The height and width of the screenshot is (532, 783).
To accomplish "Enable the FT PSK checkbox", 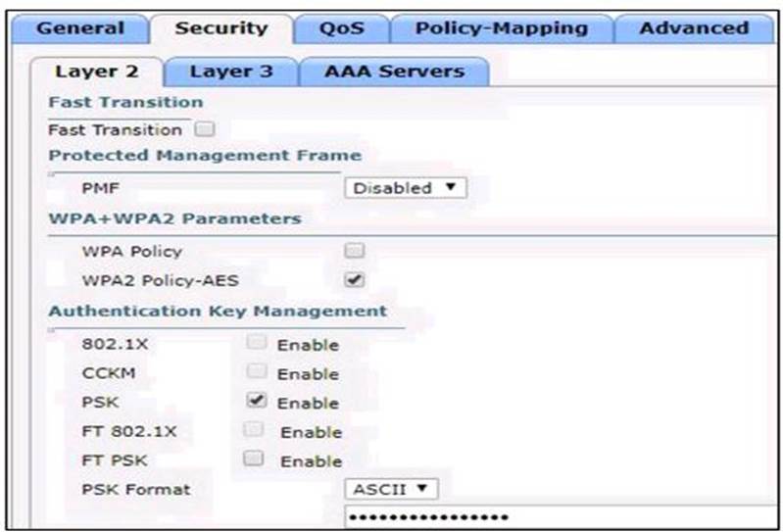I will [254, 459].
